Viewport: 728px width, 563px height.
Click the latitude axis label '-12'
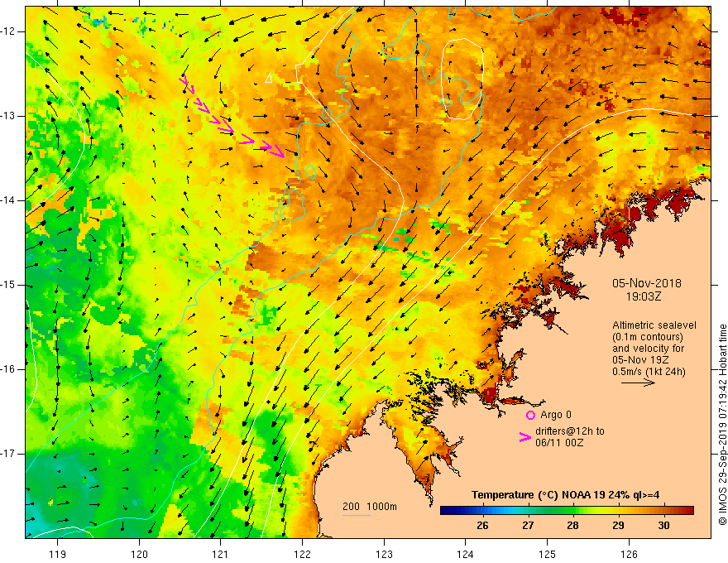coord(9,31)
